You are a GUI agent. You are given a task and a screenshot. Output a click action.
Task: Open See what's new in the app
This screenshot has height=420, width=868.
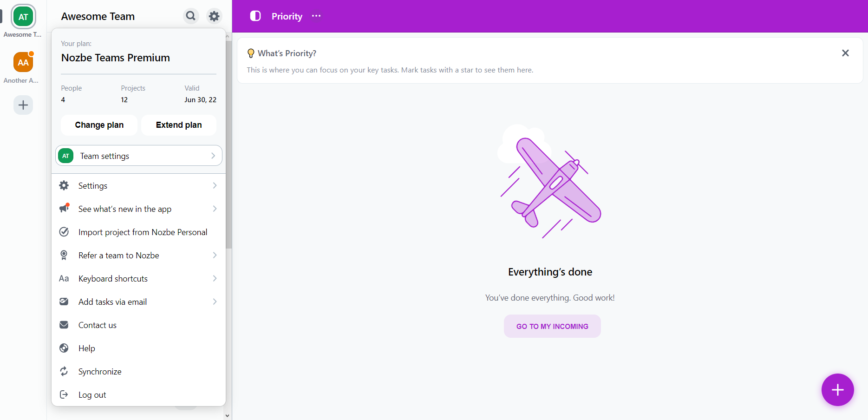tap(138, 209)
